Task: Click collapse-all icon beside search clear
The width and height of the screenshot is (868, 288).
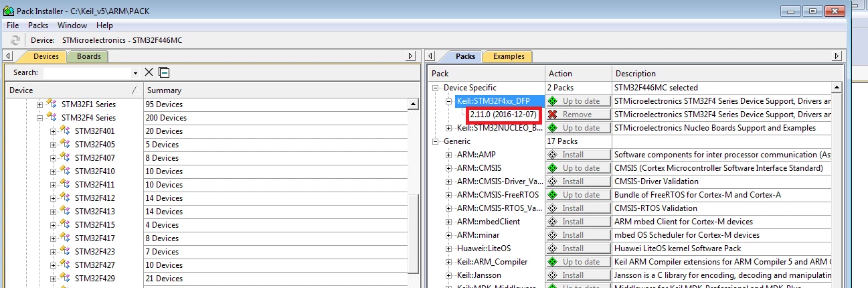Action: 164,72
